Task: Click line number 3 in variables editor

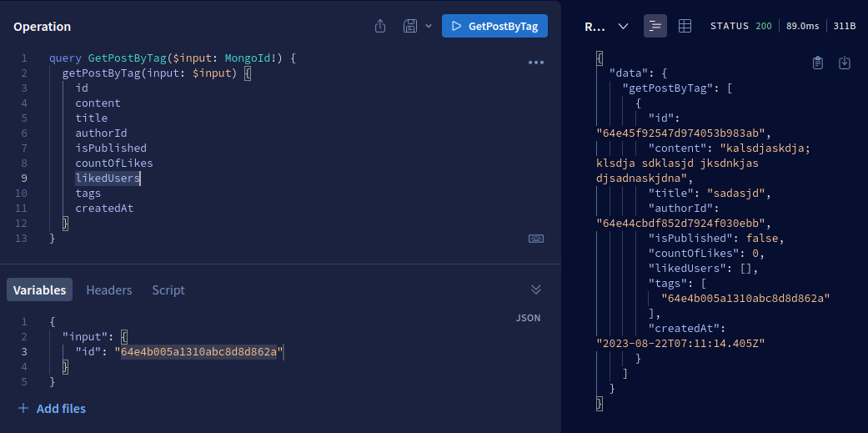Action: point(24,351)
